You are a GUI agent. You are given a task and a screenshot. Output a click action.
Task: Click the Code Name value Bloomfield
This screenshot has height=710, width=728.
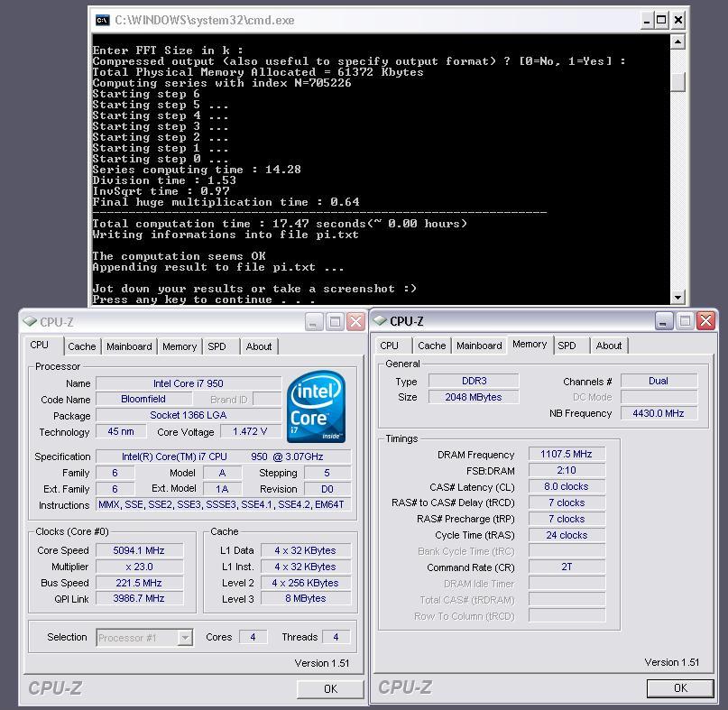coord(143,399)
